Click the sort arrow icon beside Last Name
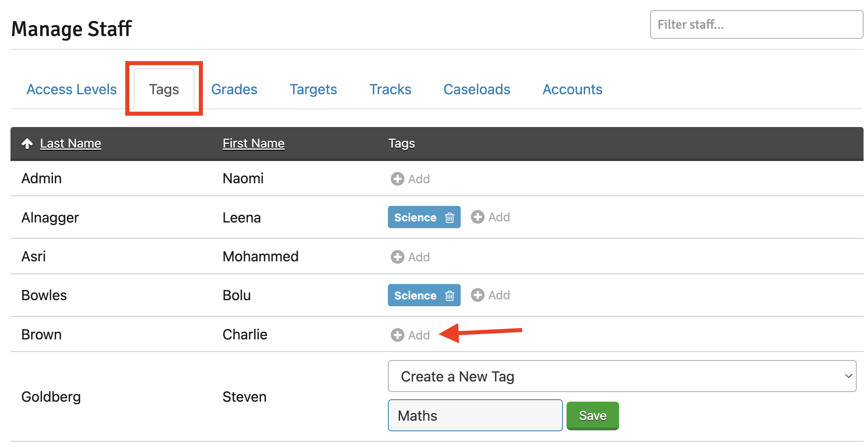868x445 pixels. point(27,144)
